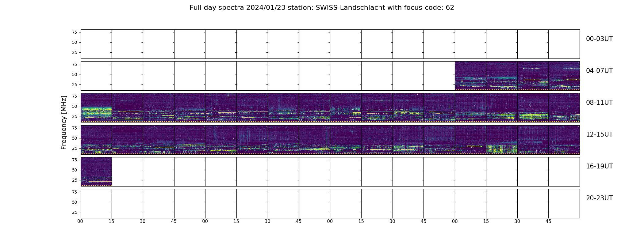
Task: Select the "08-11UT" row label
Action: (x=599, y=103)
